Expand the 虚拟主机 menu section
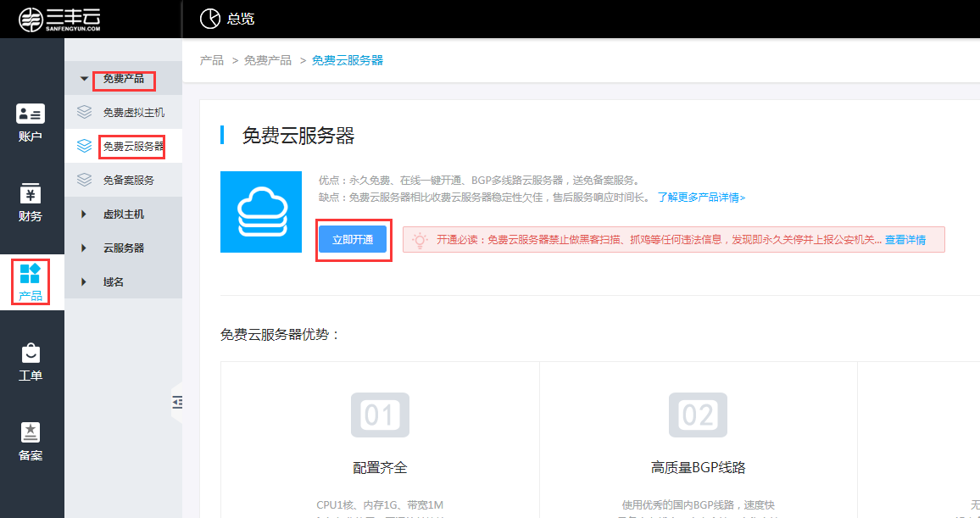This screenshot has height=518, width=980. pyautogui.click(x=123, y=213)
